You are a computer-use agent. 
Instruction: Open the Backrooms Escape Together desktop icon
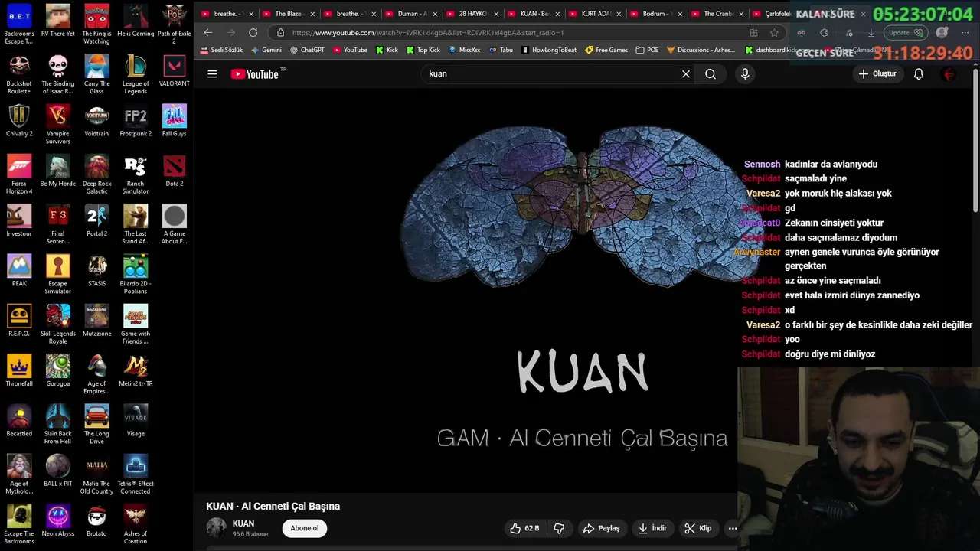click(19, 24)
